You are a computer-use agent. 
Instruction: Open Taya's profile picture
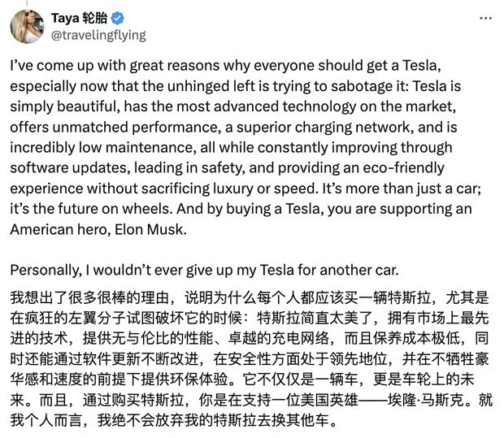tap(27, 26)
